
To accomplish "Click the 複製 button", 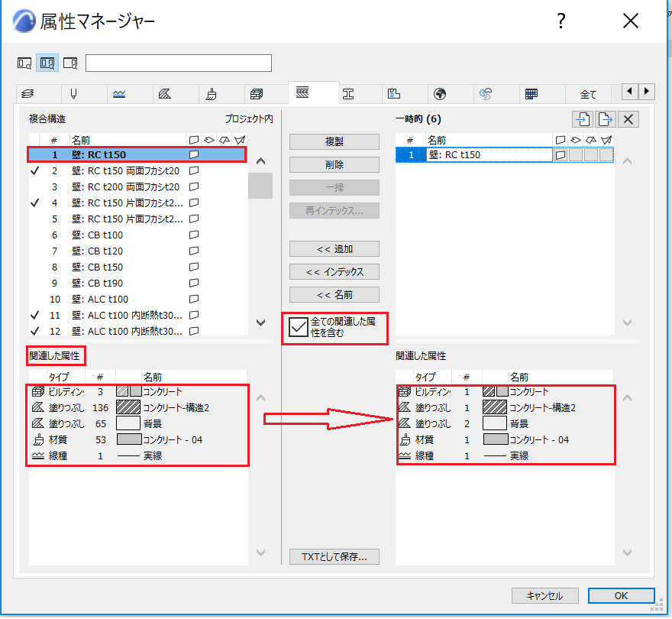I will click(x=334, y=142).
